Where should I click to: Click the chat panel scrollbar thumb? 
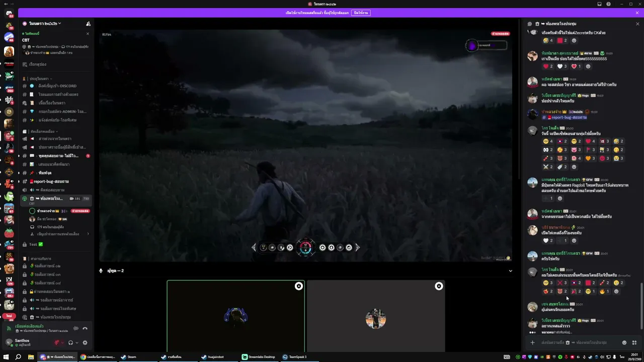[641, 307]
